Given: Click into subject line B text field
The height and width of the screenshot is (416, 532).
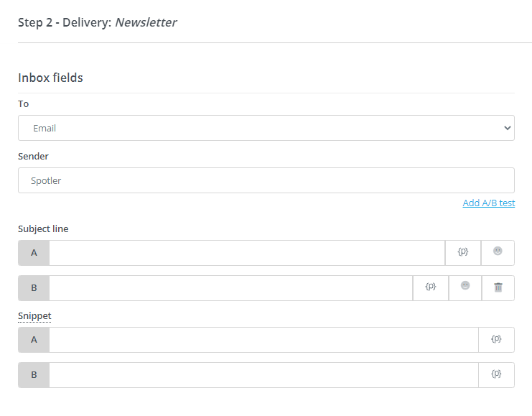Looking at the screenshot, I should pos(230,288).
